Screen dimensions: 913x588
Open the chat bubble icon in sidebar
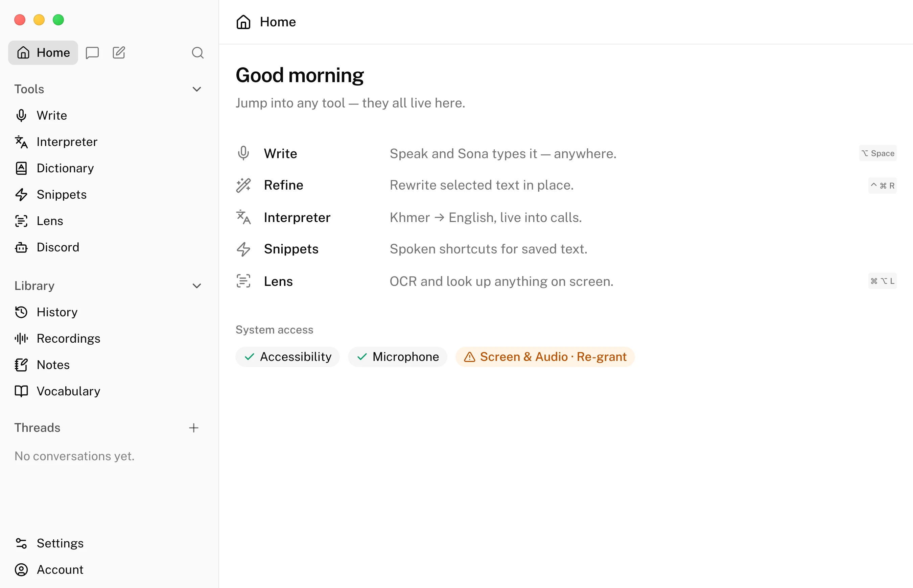tap(92, 53)
